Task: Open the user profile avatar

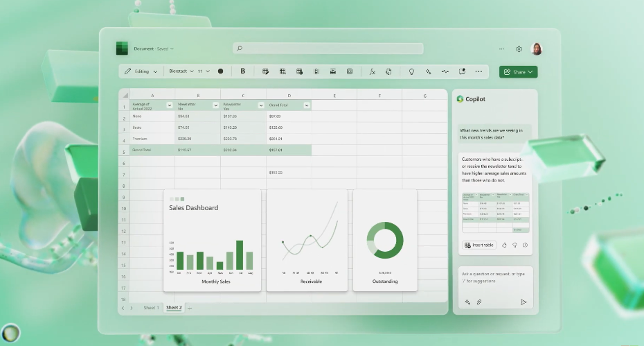Action: pos(537,49)
